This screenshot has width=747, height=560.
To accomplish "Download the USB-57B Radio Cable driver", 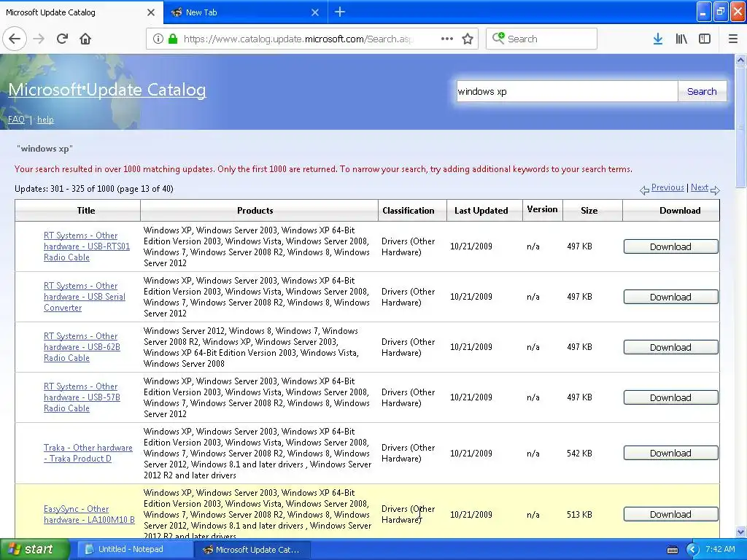I will 671,397.
